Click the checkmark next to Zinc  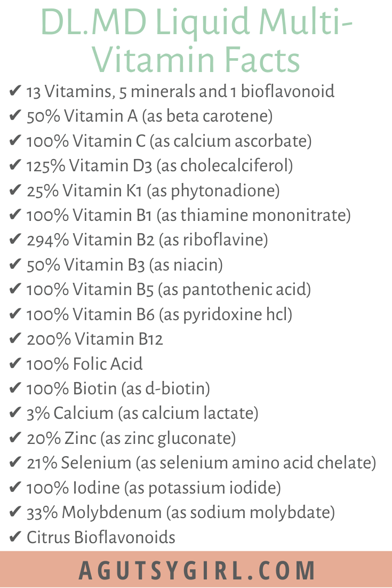pyautogui.click(x=14, y=437)
